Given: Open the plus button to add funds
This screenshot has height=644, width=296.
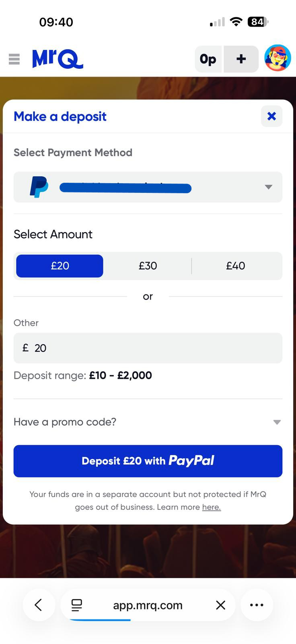Looking at the screenshot, I should click(240, 59).
